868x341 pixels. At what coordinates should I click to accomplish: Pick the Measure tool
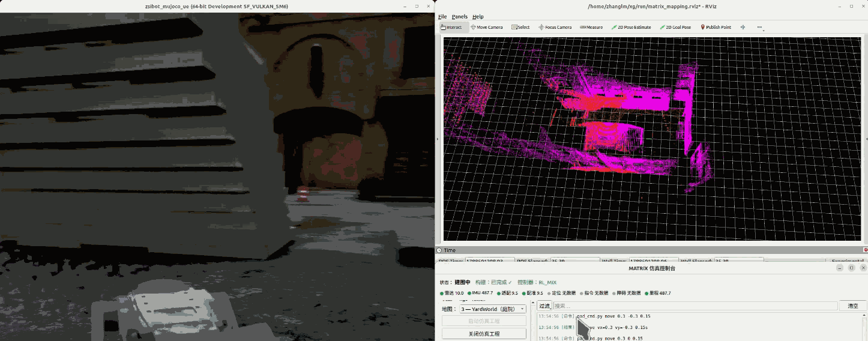coord(591,27)
